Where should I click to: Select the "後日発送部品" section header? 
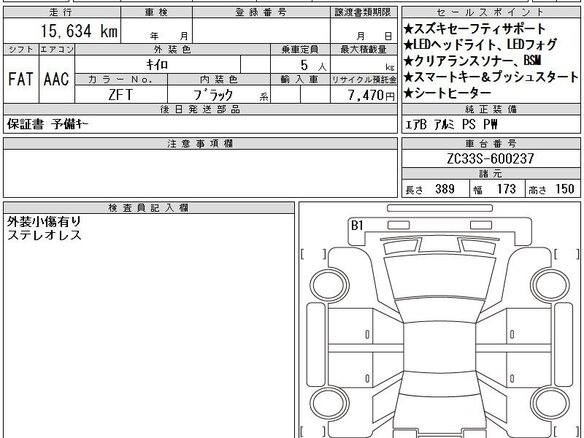[x=200, y=109]
